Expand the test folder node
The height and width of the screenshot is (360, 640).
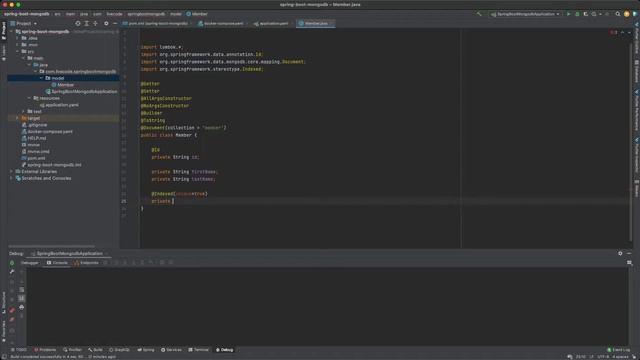[23, 111]
